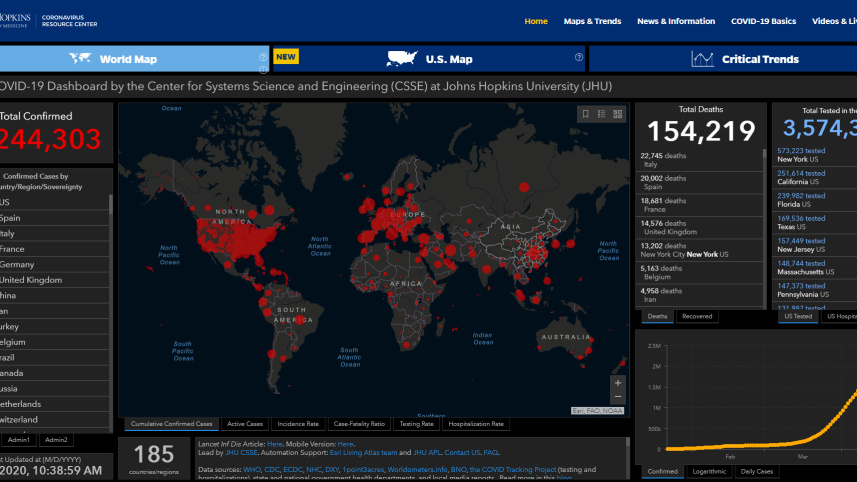Open Maps & Trends menu
The image size is (857, 482).
(592, 21)
